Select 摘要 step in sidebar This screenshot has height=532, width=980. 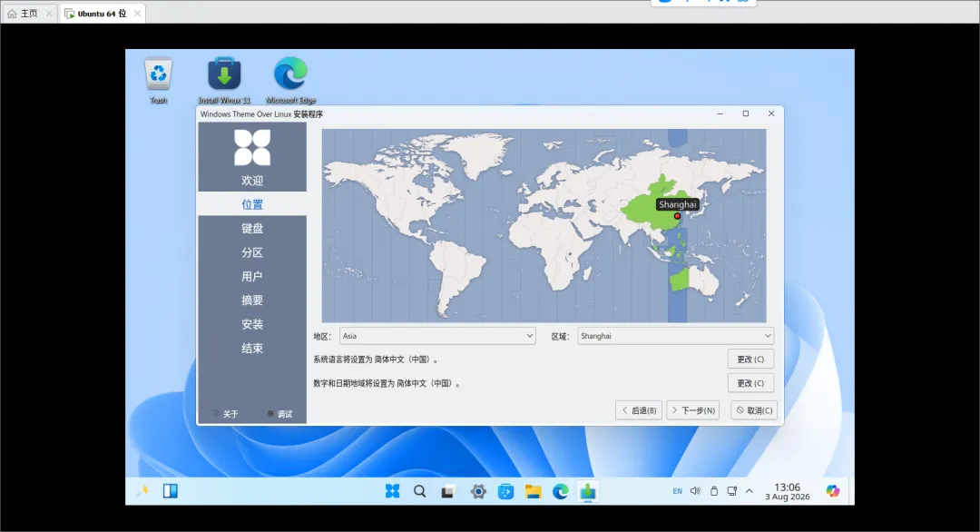pos(252,300)
